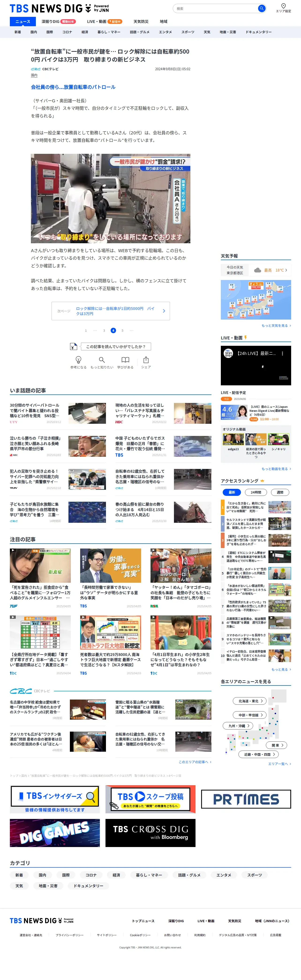Open the TBSインサイダーズ banner
This screenshot has height=980, width=301.
coord(55,799)
